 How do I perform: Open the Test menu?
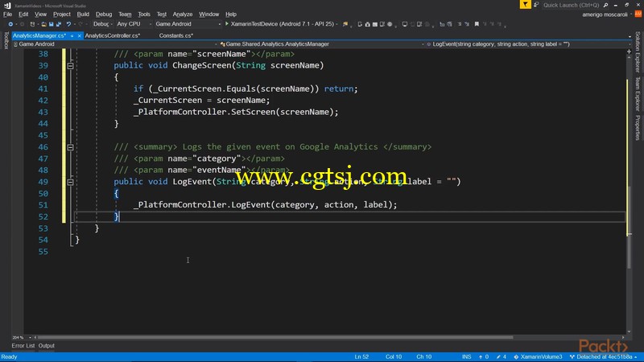[x=162, y=14]
